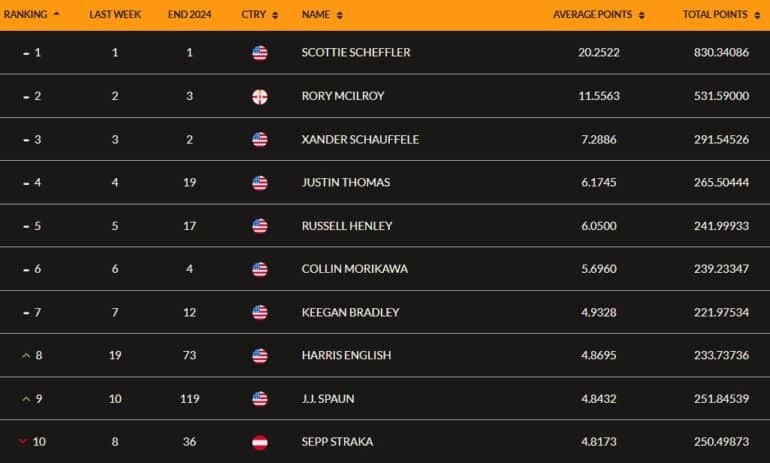Click the USA flag next to Collin Morikawa
Image resolution: width=770 pixels, height=463 pixels.
pyautogui.click(x=260, y=269)
